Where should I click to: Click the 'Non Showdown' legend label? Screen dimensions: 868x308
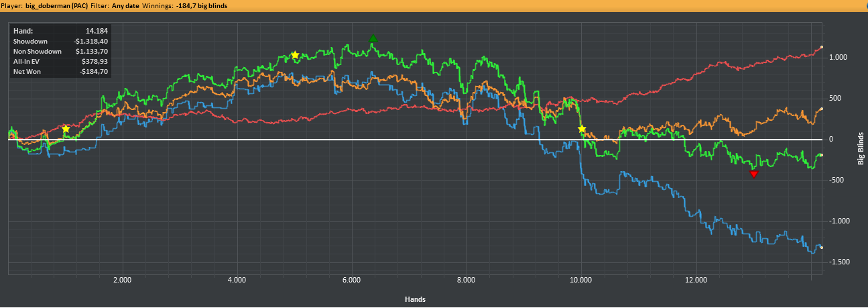click(38, 51)
